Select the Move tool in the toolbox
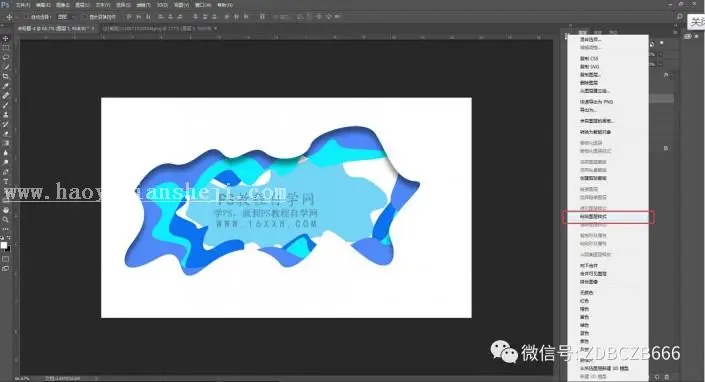The width and height of the screenshot is (705, 382). click(5, 39)
